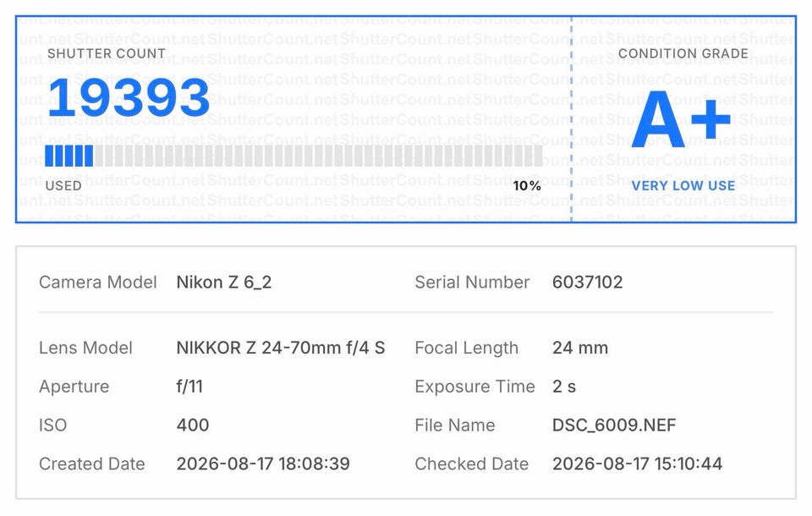Click the shutter count value 19393
The height and width of the screenshot is (516, 812).
[x=129, y=98]
